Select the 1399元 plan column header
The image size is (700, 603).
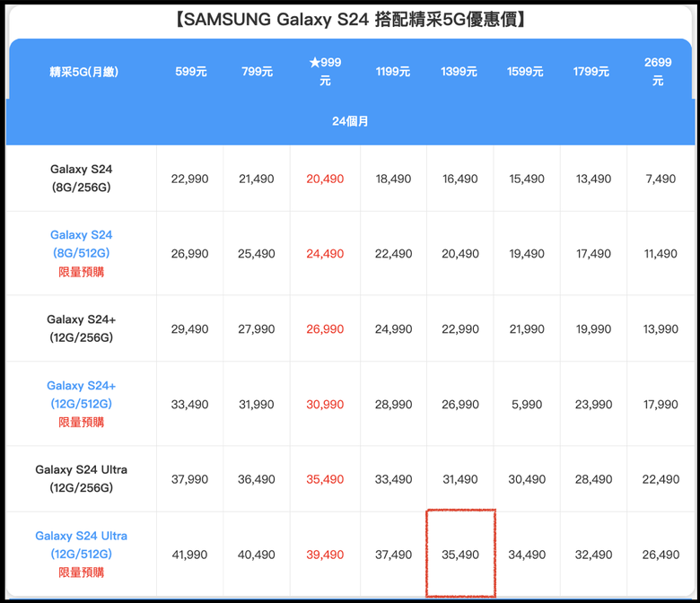[x=459, y=72]
